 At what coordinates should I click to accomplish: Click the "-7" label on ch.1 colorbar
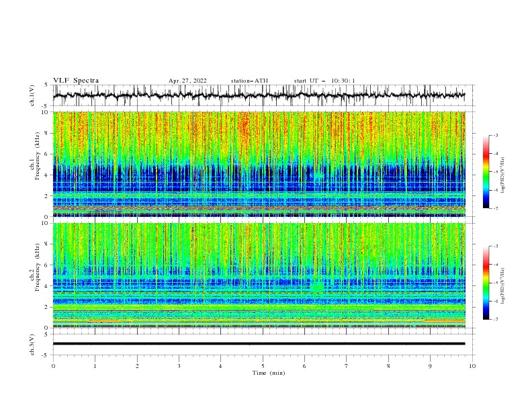tap(496, 208)
